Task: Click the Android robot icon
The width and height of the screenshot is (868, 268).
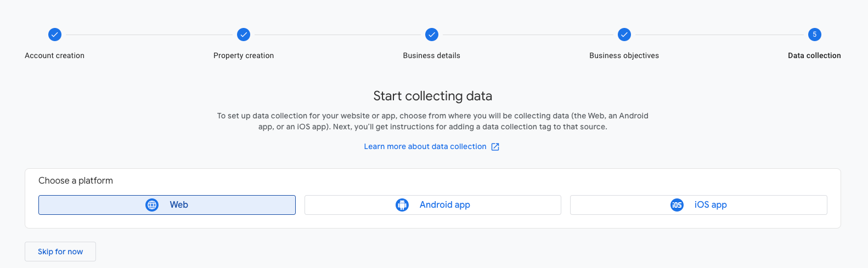Action: [x=402, y=205]
